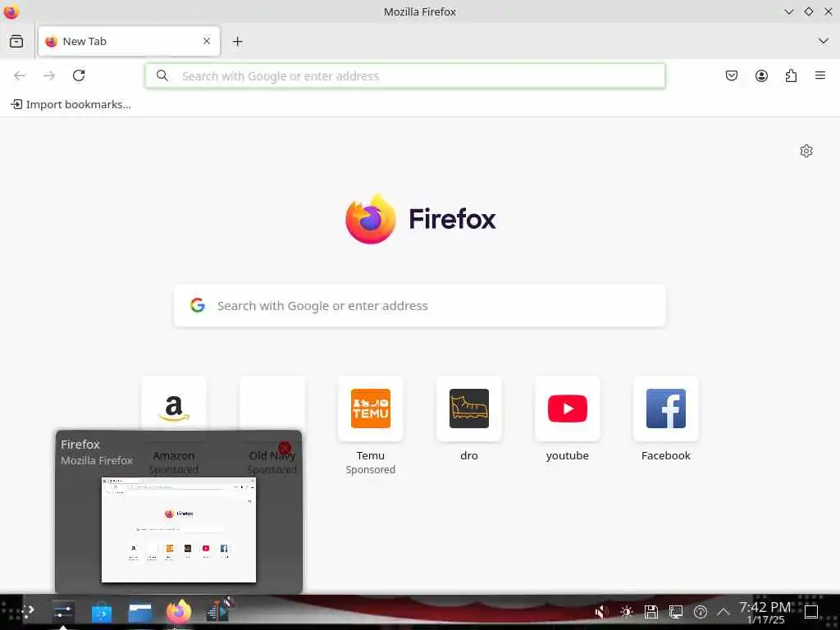The image size is (840, 630).
Task: Open the Extensions puzzle icon
Action: tap(791, 75)
